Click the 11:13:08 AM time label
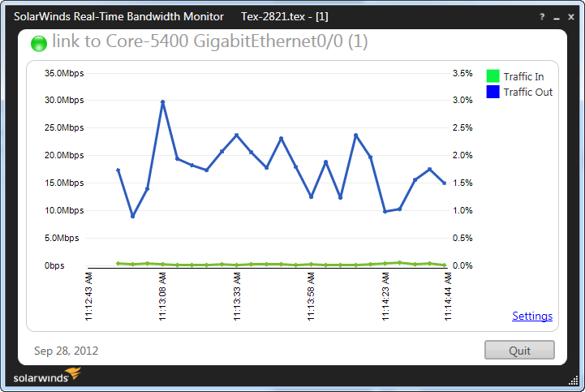585x392 pixels. click(162, 296)
